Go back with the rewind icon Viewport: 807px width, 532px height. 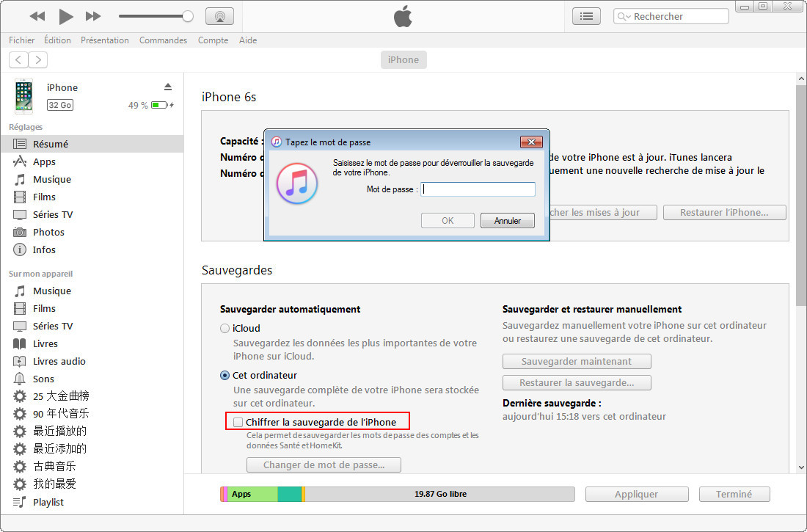coord(37,16)
